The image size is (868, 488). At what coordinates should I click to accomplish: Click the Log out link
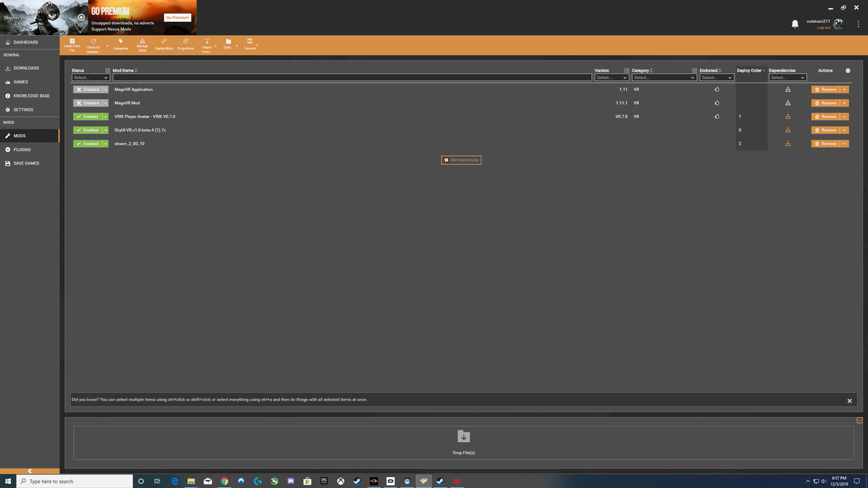point(823,28)
